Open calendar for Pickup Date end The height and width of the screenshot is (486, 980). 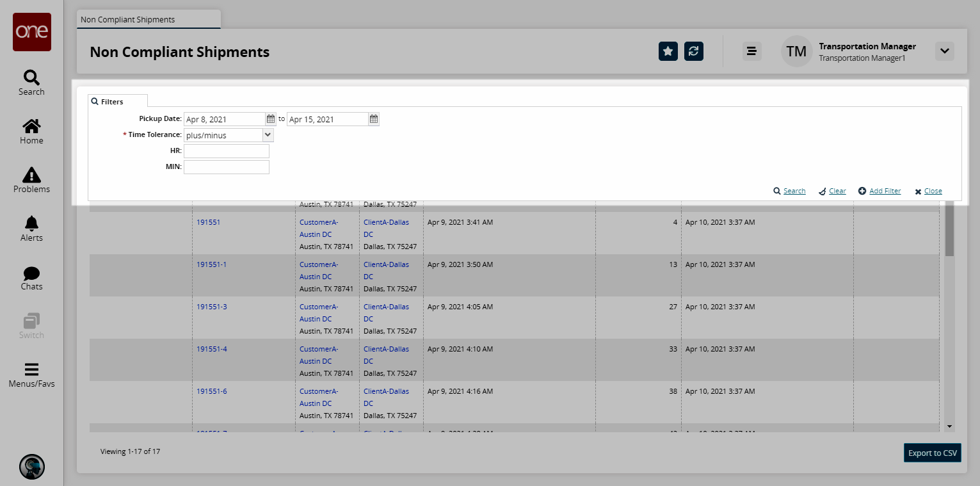374,119
